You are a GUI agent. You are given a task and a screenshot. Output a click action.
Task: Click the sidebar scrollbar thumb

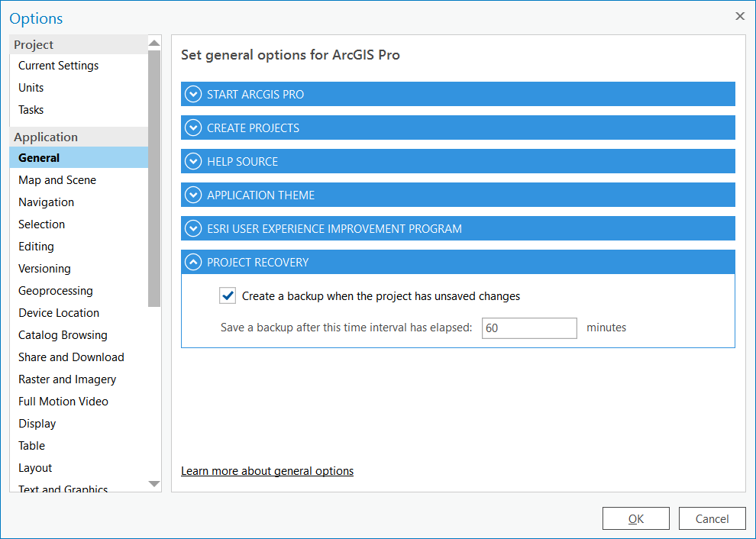[x=154, y=179]
